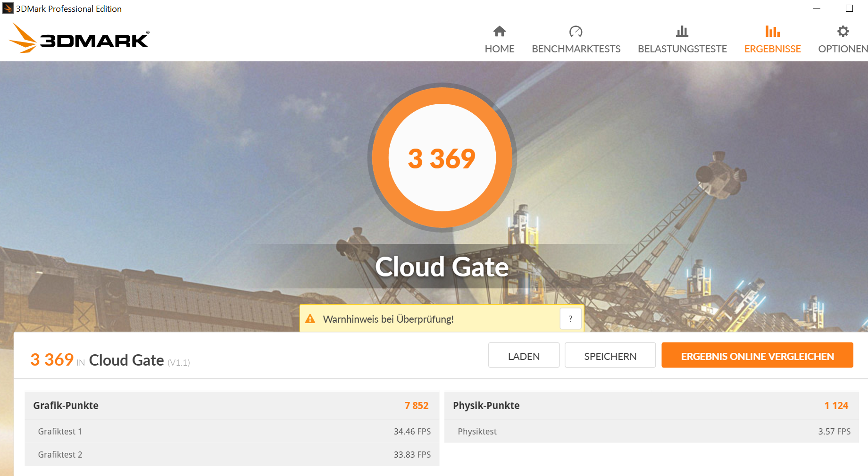
Task: Click the orange warning triangle icon
Action: click(310, 319)
